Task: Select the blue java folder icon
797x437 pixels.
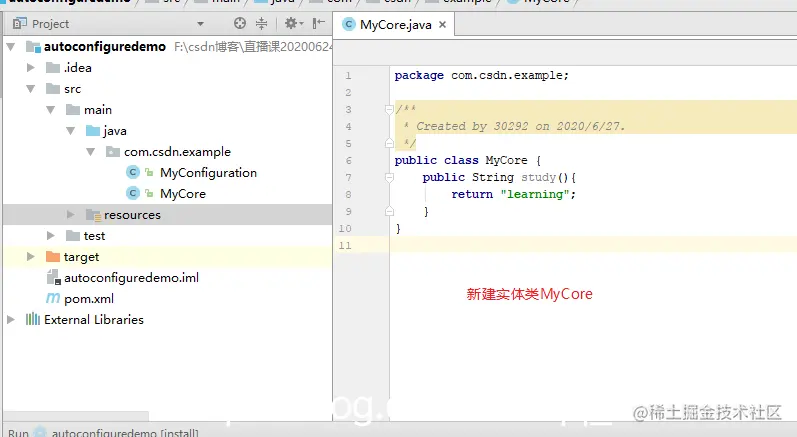Action: click(x=93, y=131)
